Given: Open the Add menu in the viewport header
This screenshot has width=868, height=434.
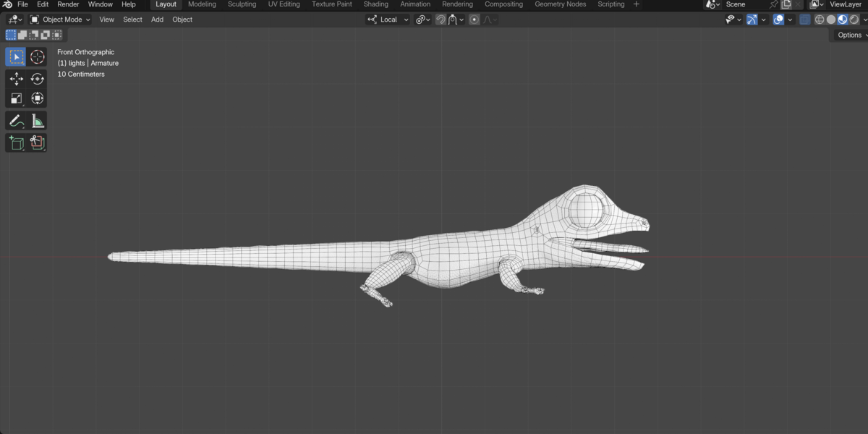Looking at the screenshot, I should click(157, 20).
